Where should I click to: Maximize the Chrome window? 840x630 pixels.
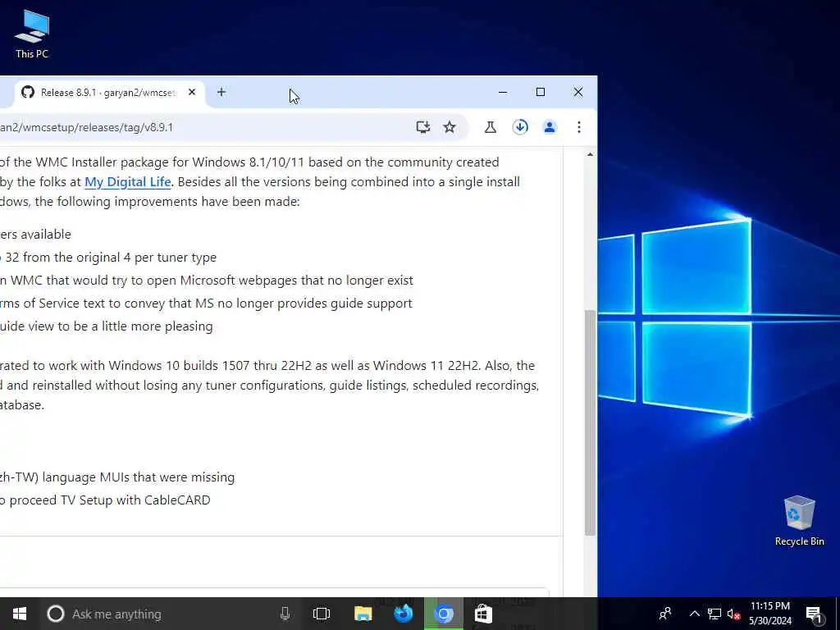click(541, 92)
